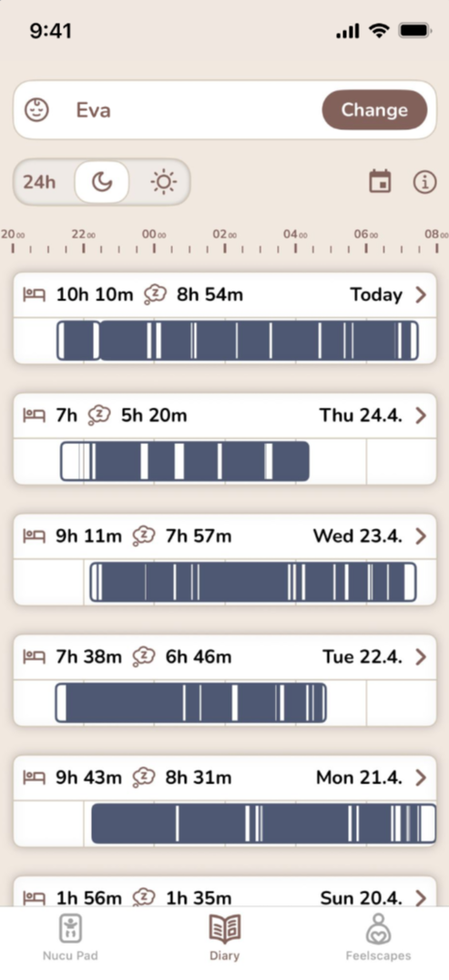Select the daytime sun view

click(164, 183)
